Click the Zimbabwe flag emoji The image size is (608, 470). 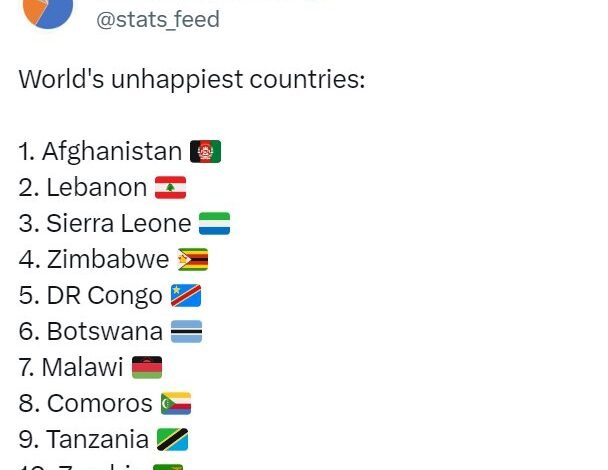193,259
